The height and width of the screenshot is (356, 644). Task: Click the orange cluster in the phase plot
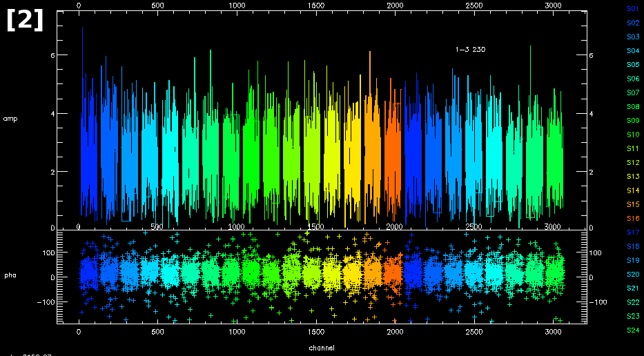[393, 271]
